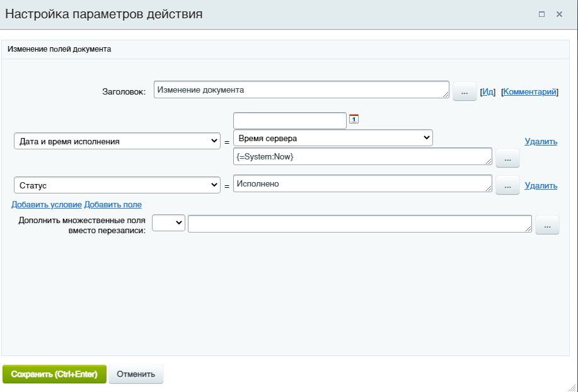The width and height of the screenshot is (578, 392).
Task: Open the Дата и время исполнения field dropdown
Action: pos(117,141)
